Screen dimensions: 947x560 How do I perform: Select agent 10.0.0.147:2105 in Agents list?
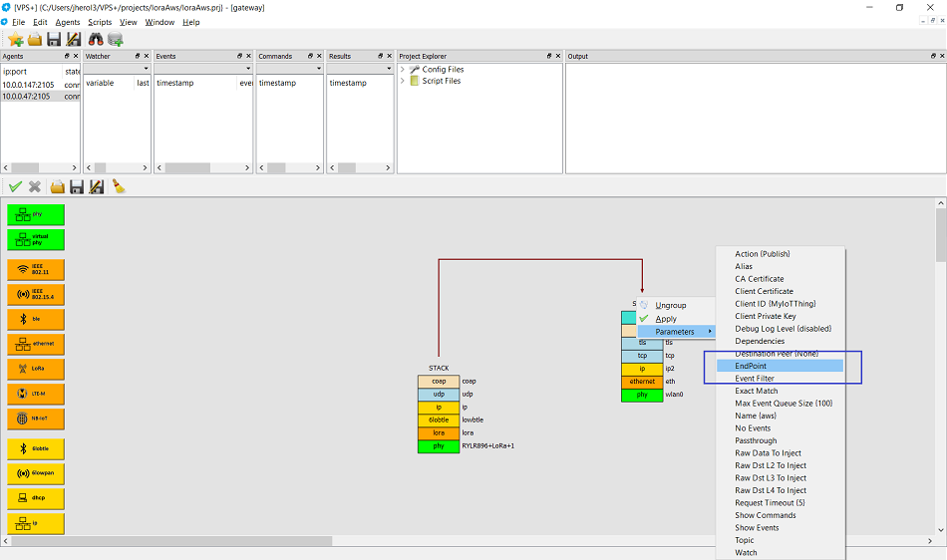tap(30, 84)
